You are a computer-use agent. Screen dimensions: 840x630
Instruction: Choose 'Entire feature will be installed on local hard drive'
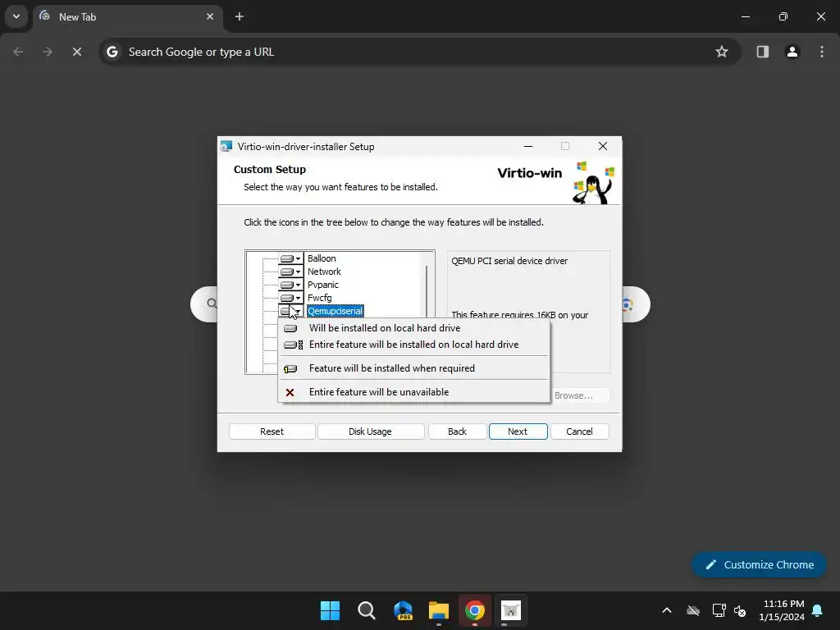(414, 345)
